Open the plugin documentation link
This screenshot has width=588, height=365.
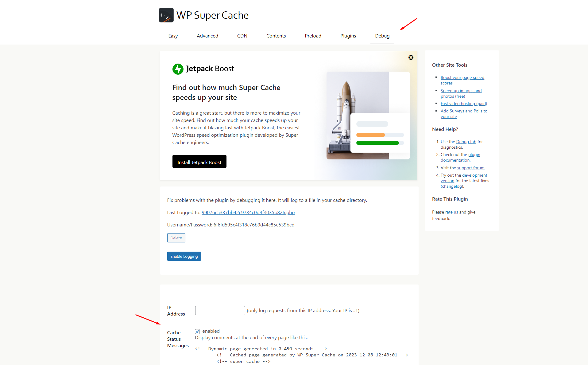461,157
